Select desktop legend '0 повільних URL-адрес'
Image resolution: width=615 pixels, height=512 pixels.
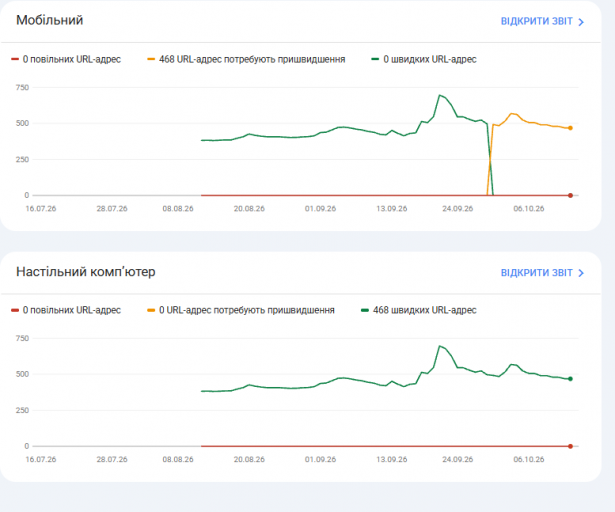[66, 310]
